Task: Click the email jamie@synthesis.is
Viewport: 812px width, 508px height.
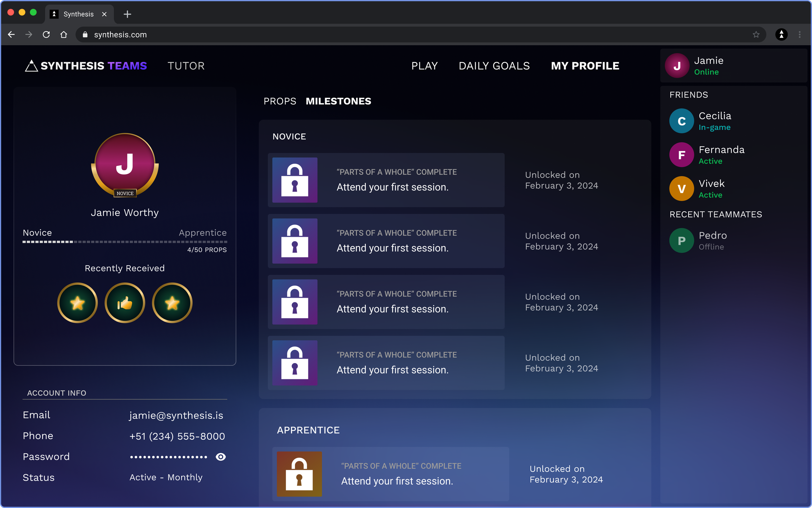Action: 176,416
